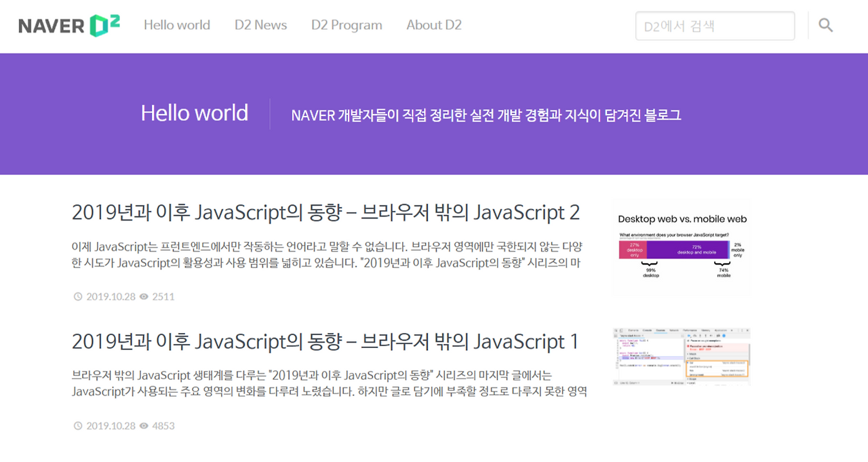Open the D2 Program menu

pos(347,25)
